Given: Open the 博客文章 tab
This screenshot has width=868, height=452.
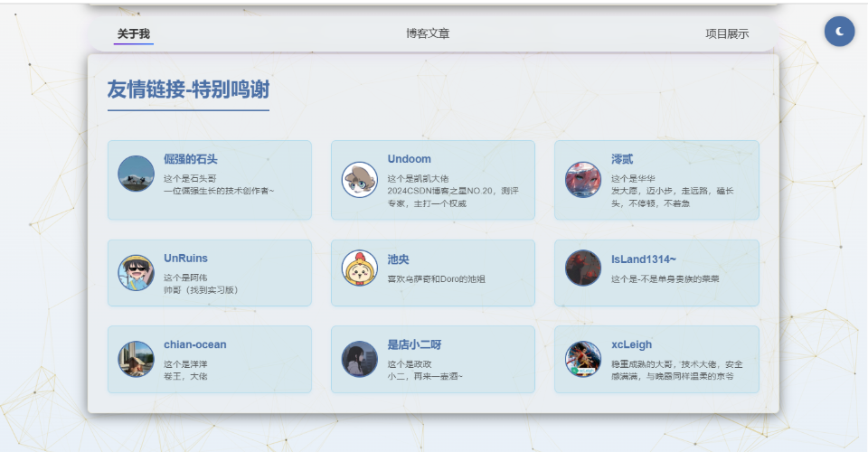Looking at the screenshot, I should [428, 34].
